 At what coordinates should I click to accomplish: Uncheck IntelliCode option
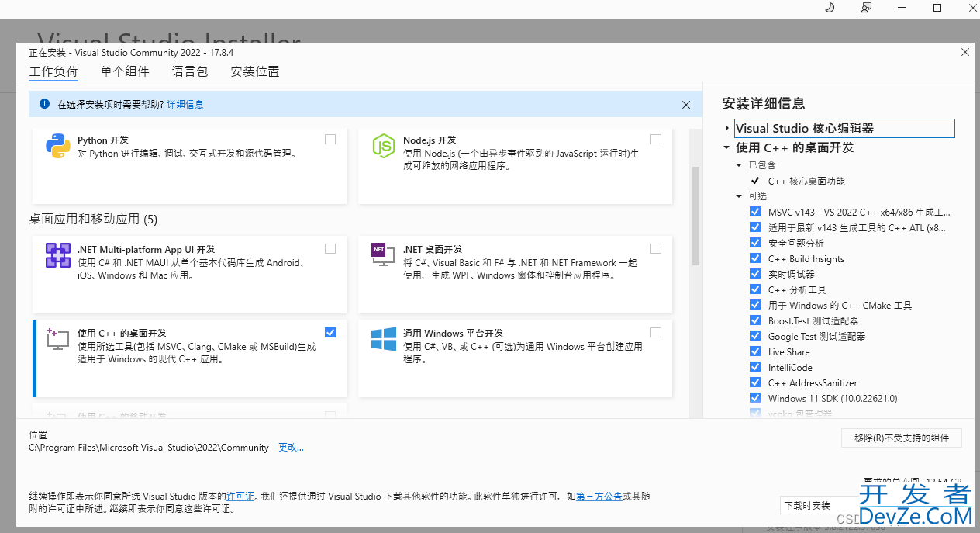(x=755, y=367)
